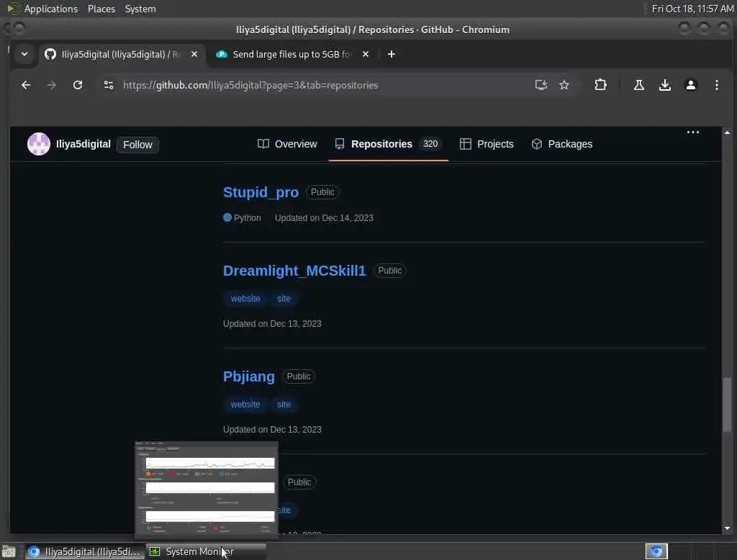Click the scrollbar down arrow
Screen dimensions: 737x560
[x=727, y=528]
